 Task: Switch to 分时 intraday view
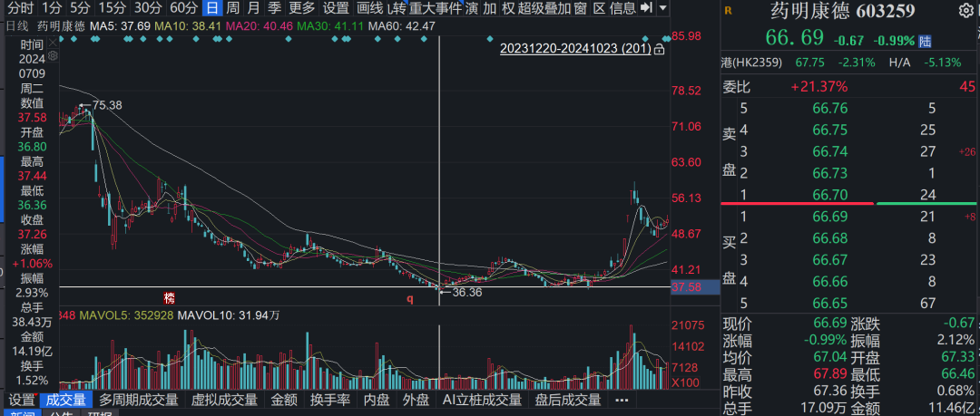(20, 7)
